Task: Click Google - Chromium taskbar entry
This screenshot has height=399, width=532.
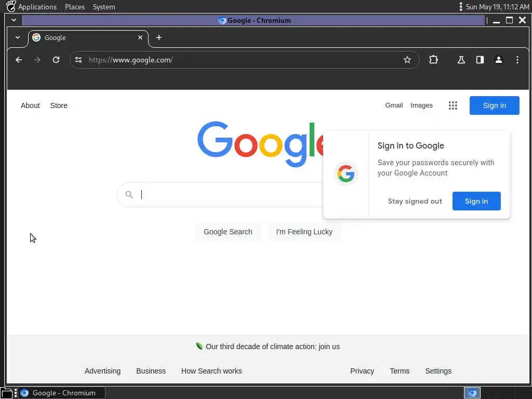Action: point(62,393)
